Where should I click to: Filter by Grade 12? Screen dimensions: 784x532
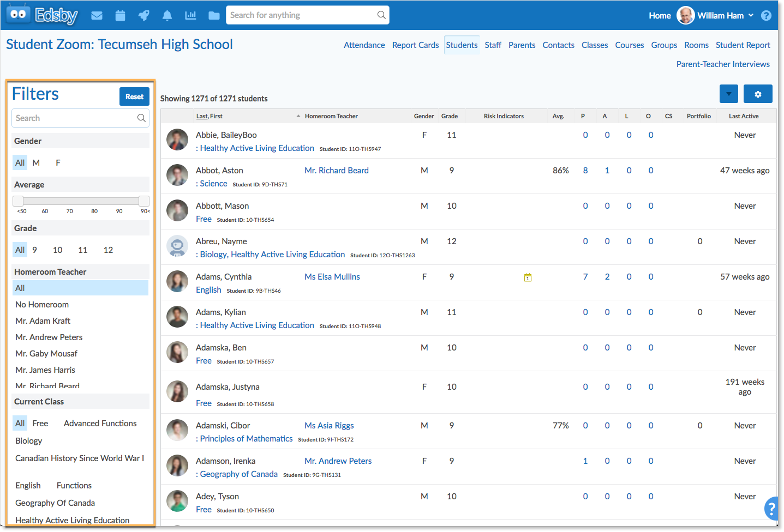[x=108, y=250]
